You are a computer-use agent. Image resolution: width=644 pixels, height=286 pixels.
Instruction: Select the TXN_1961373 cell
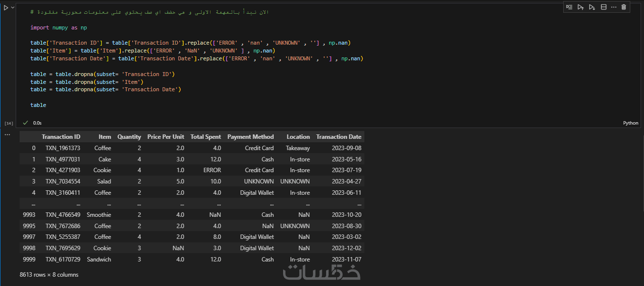click(x=63, y=148)
